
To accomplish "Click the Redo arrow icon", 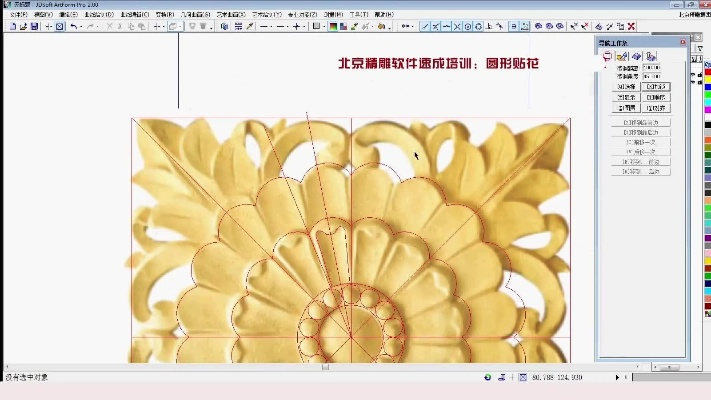I will (90, 26).
